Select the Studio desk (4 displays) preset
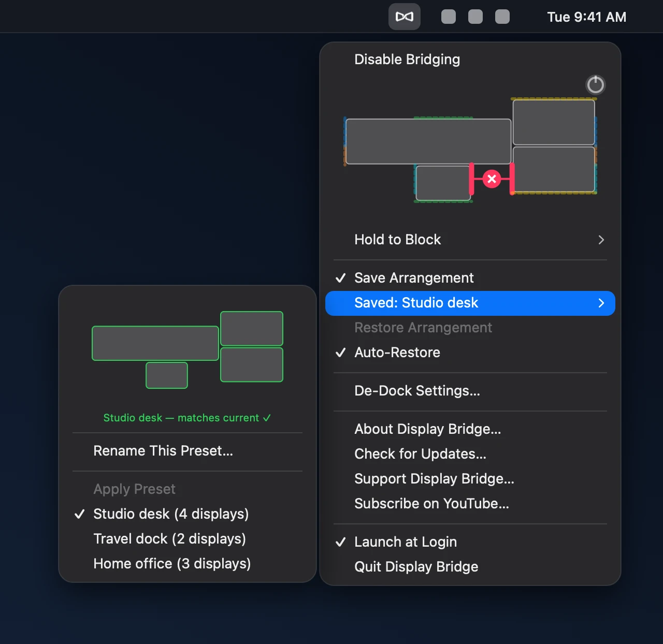Viewport: 663px width, 644px height. 188,514
